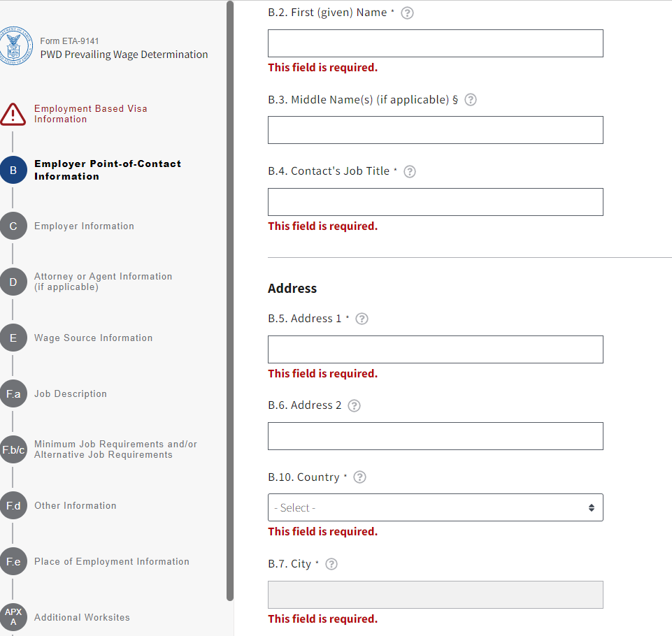
Task: Click into the Address 1 field
Action: tap(435, 349)
